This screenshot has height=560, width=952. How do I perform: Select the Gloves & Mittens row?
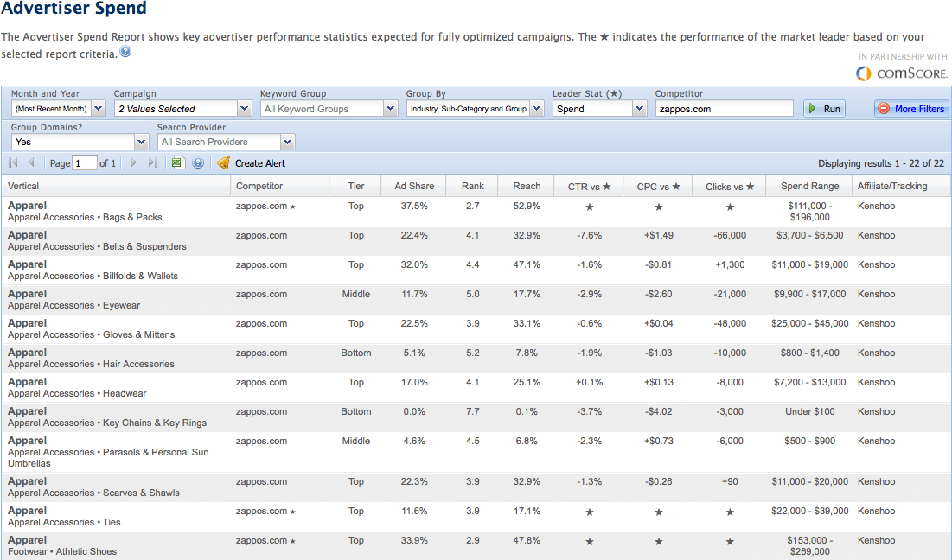476,329
